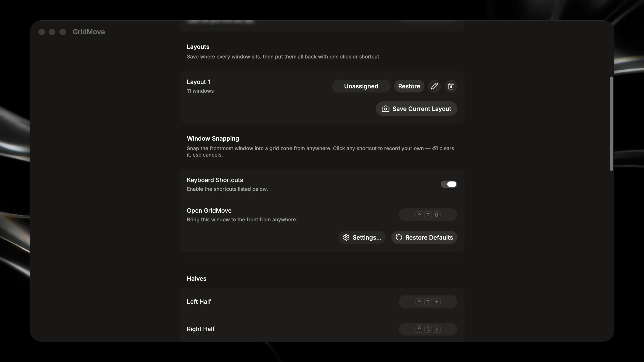644x362 pixels.
Task: Open Settings... with gear button
Action: pos(362,237)
